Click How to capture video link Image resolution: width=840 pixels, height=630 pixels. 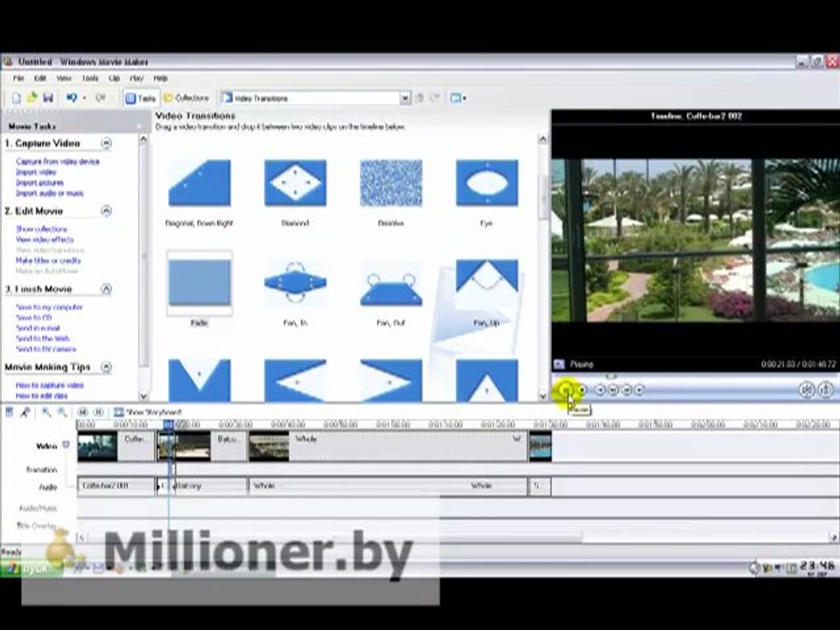pyautogui.click(x=50, y=385)
